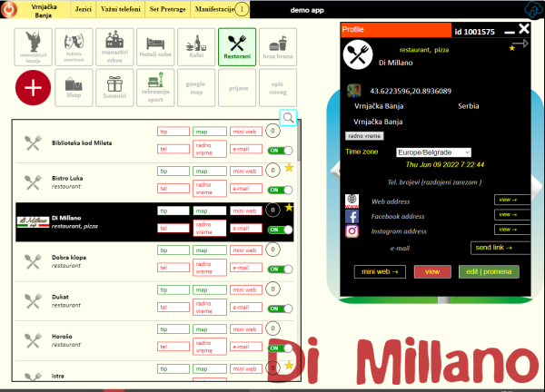Viewport: 545px width, 392px height.
Task: Open the Jezici tab
Action: pyautogui.click(x=83, y=8)
